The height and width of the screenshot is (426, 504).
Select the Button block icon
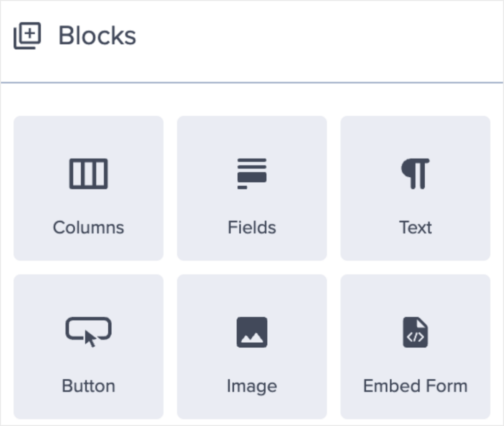click(88, 331)
